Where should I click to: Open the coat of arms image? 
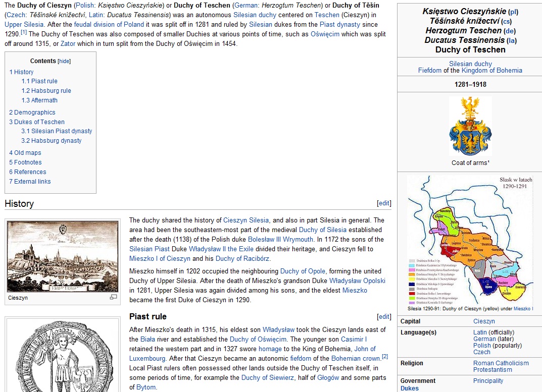(470, 126)
